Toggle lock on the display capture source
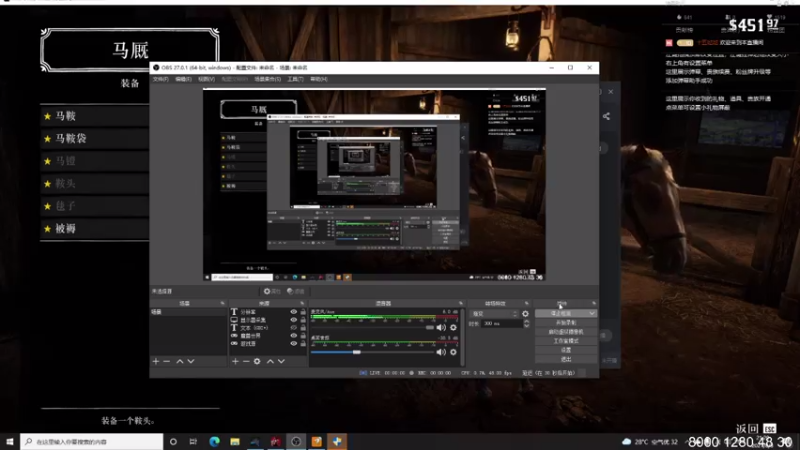This screenshot has height=450, width=800. [303, 320]
